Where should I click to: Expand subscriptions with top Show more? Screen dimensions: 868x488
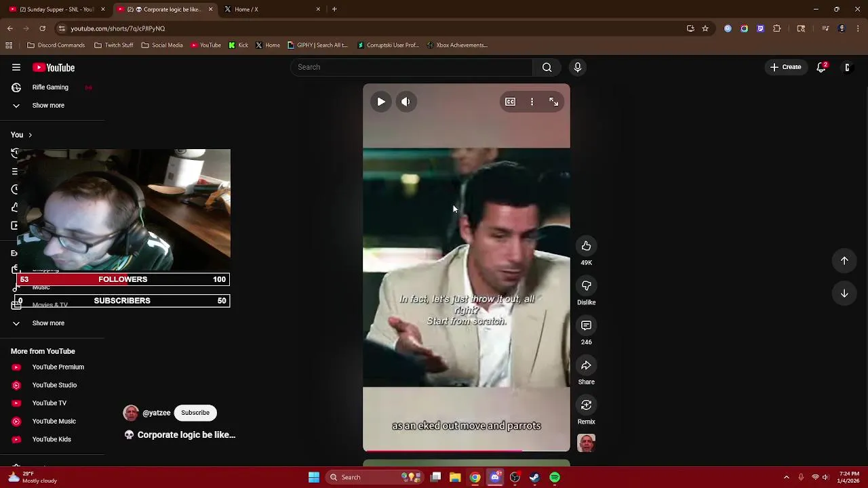tap(48, 106)
